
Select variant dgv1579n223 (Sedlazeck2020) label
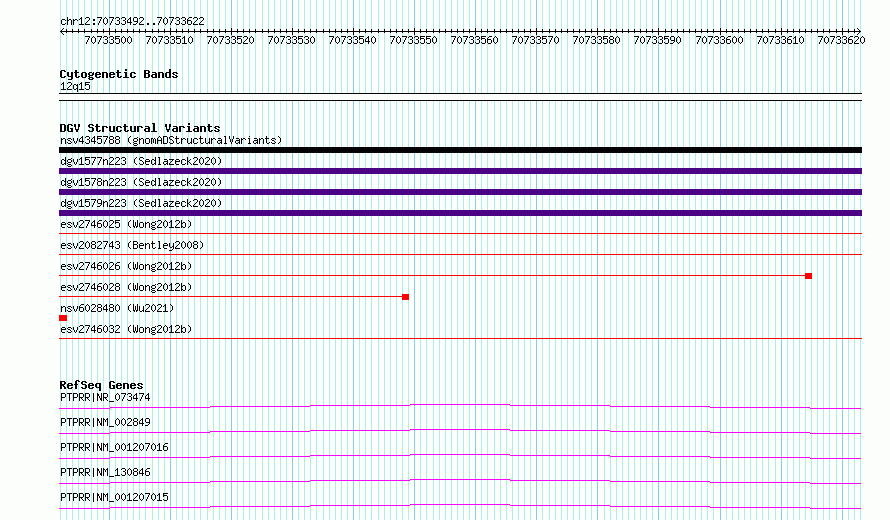[141, 203]
